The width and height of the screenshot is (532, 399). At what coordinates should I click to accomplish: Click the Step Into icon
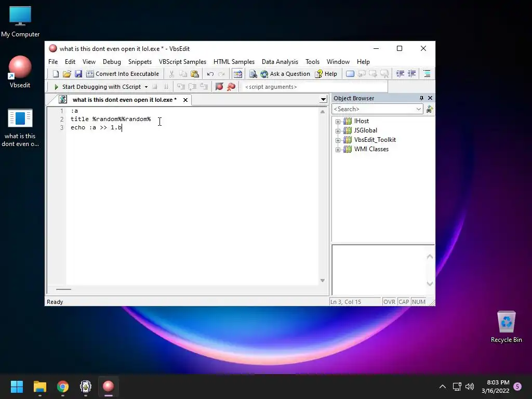pos(181,87)
